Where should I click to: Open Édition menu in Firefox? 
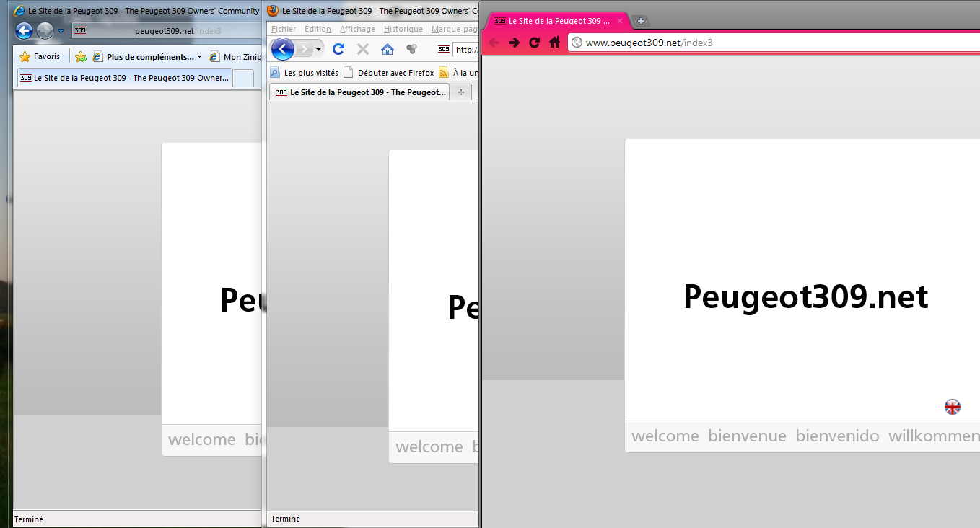point(318,29)
